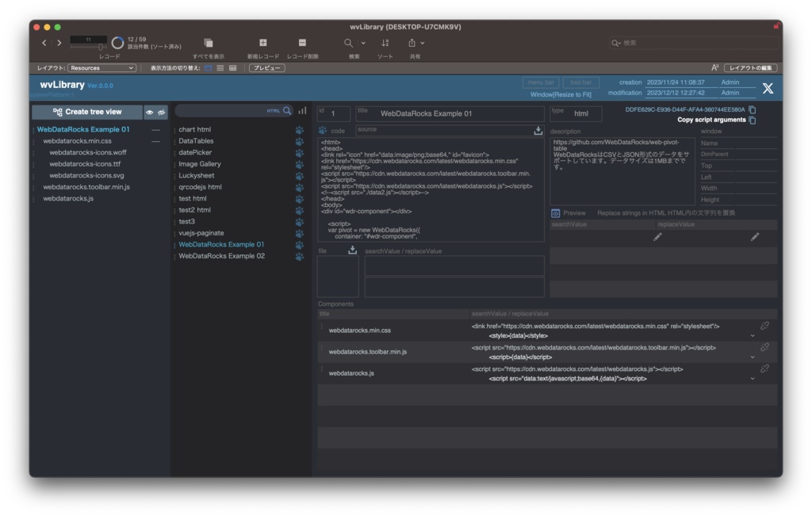Select datePicker in the resource list
The image size is (812, 516).
195,153
